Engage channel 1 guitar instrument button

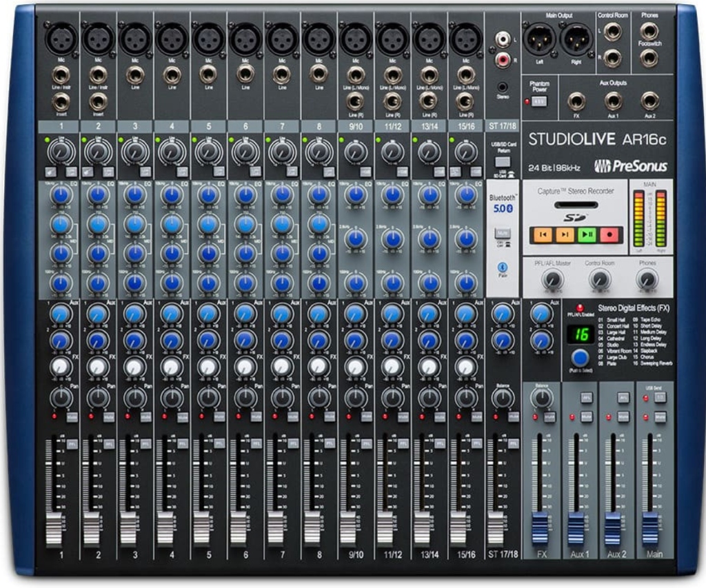[x=50, y=172]
